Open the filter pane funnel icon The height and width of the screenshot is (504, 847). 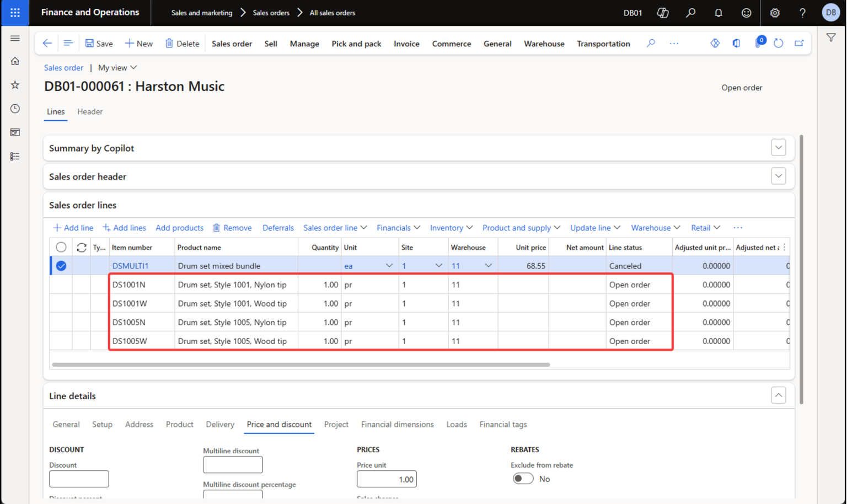point(831,37)
